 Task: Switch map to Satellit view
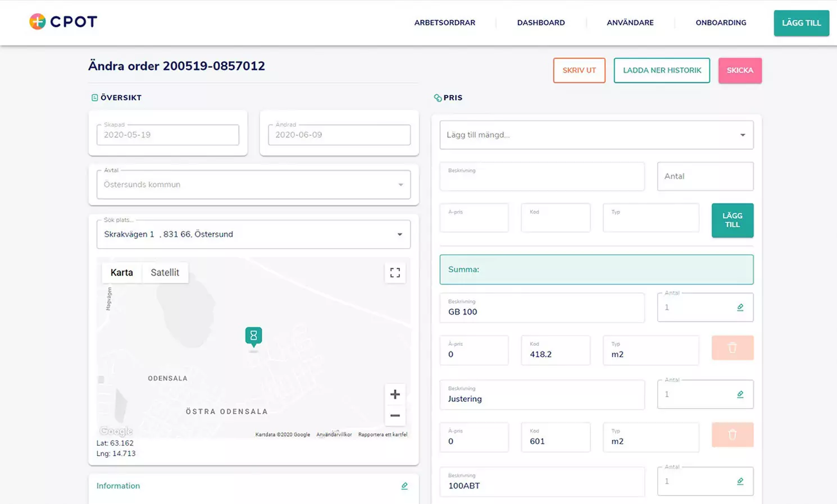165,273
